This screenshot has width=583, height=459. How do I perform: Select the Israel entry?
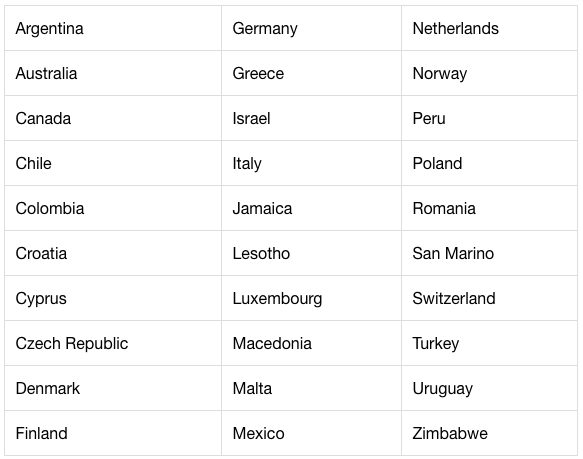point(312,118)
